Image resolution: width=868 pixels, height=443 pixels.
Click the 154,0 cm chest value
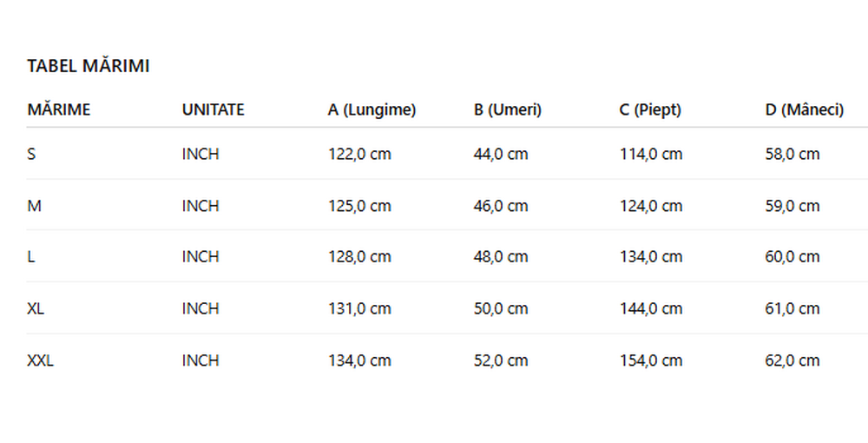click(x=651, y=360)
